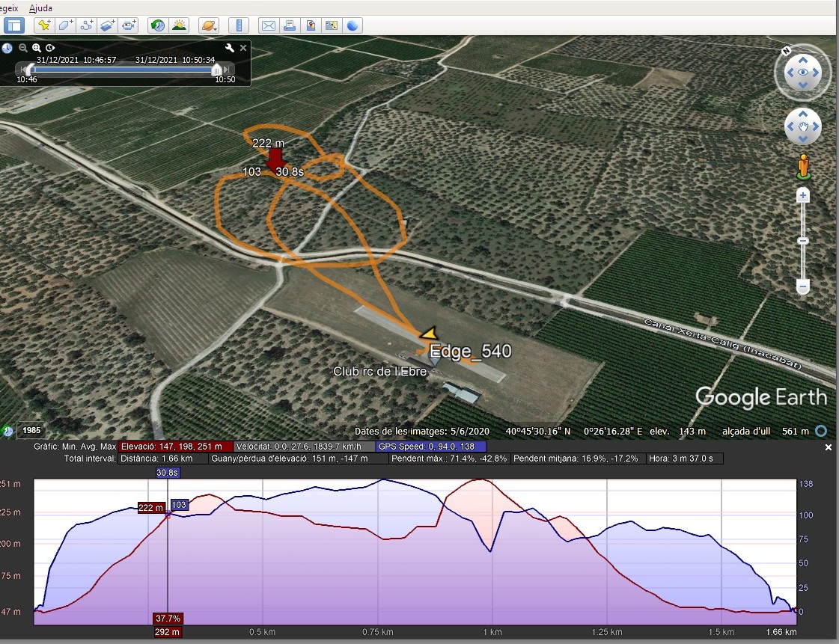
Task: Add an image overlay
Action: (x=107, y=25)
